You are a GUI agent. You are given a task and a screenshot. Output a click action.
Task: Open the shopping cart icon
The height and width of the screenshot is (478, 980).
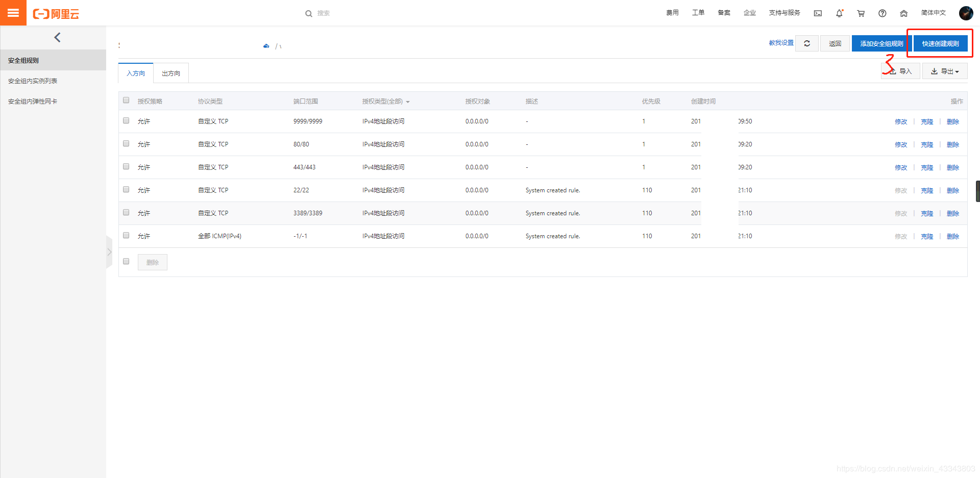click(x=861, y=13)
